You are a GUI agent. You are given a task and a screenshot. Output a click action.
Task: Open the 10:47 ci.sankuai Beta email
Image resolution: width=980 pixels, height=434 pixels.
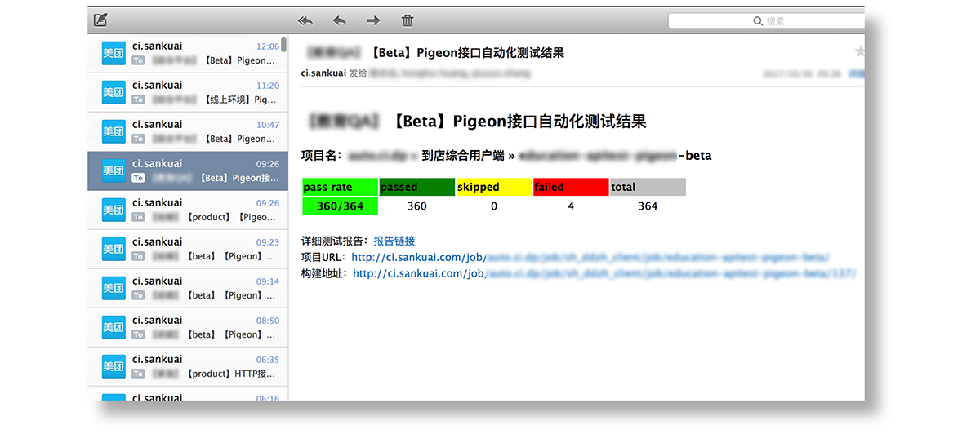pos(188,131)
